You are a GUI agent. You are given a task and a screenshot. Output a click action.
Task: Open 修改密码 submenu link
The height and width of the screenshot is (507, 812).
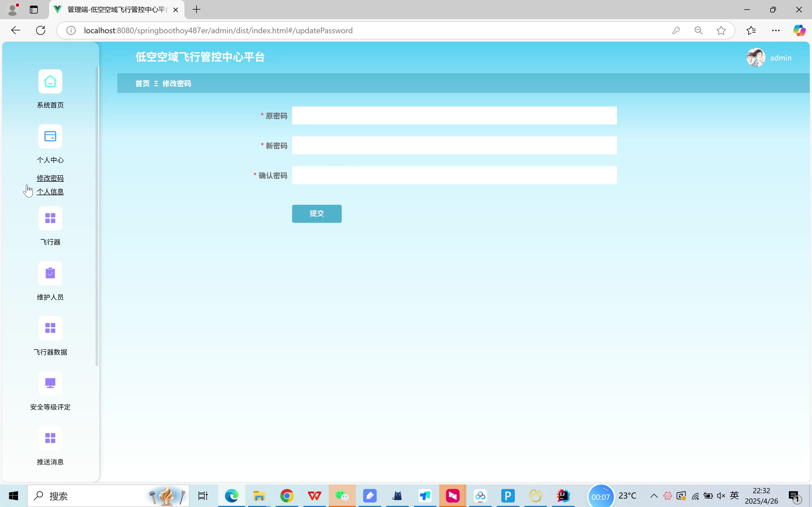(50, 178)
